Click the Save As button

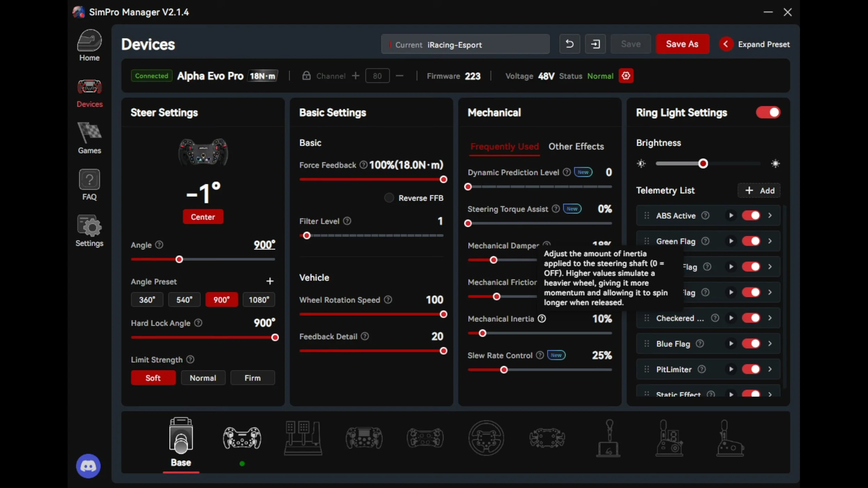[682, 44]
